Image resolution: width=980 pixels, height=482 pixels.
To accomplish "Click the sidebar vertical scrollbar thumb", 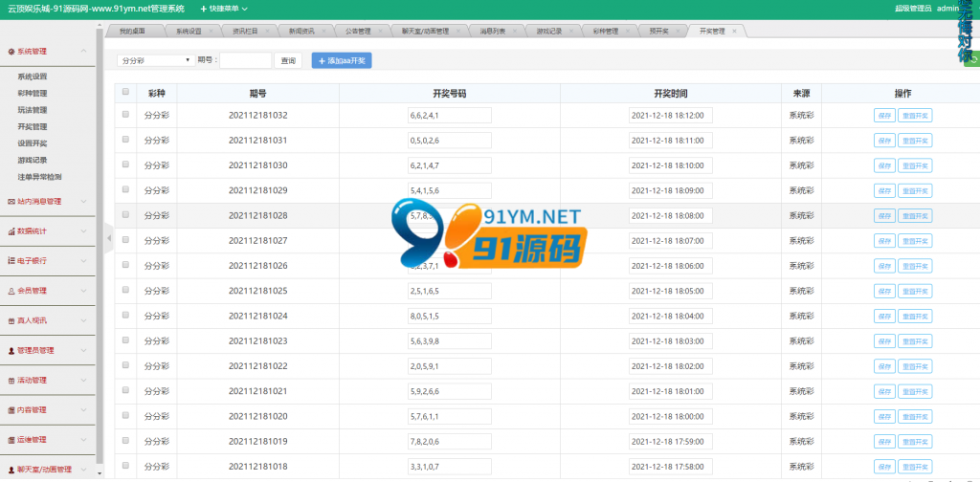I will pyautogui.click(x=100, y=244).
